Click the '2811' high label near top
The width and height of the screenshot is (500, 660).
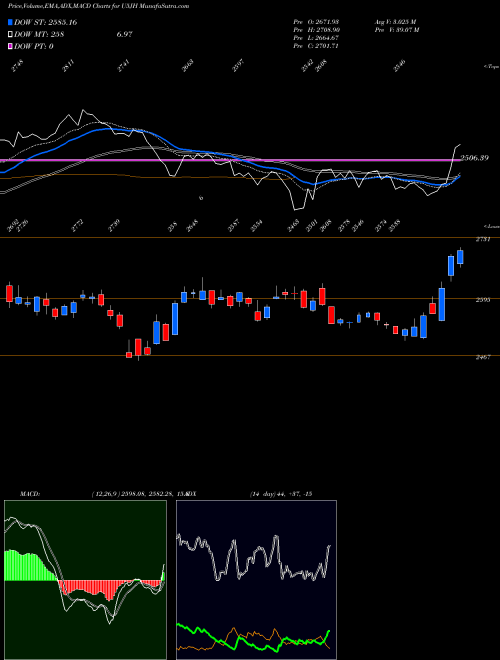pos(69,66)
